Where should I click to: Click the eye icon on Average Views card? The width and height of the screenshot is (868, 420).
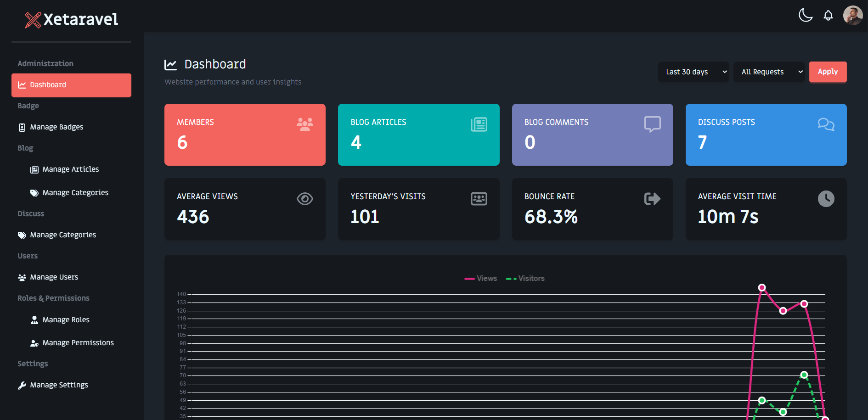click(x=305, y=198)
